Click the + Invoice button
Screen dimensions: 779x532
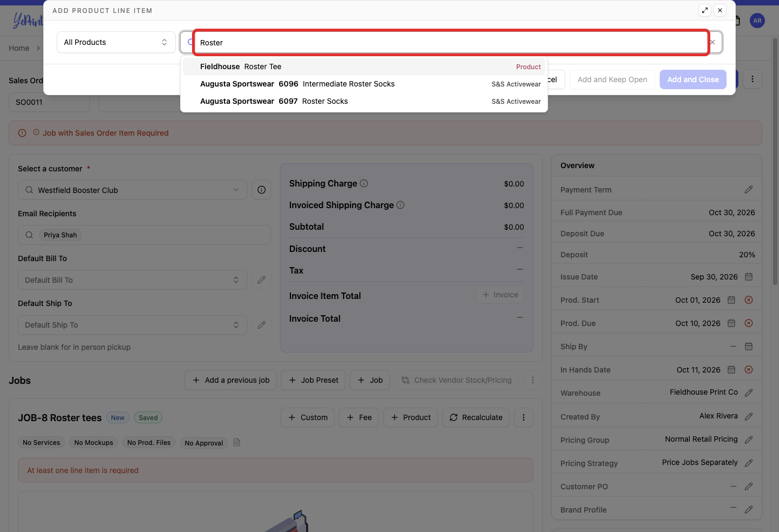click(500, 295)
